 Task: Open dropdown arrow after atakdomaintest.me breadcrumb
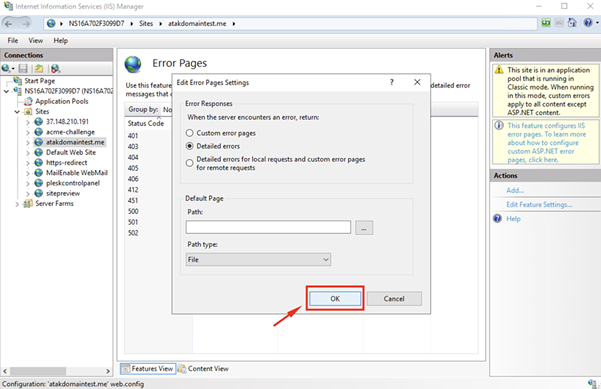click(234, 24)
